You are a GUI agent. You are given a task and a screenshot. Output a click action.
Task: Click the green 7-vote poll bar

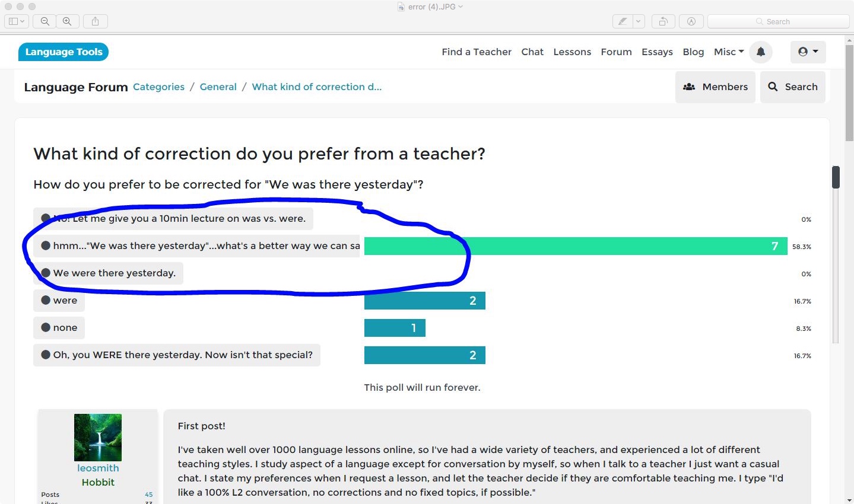[x=575, y=246]
